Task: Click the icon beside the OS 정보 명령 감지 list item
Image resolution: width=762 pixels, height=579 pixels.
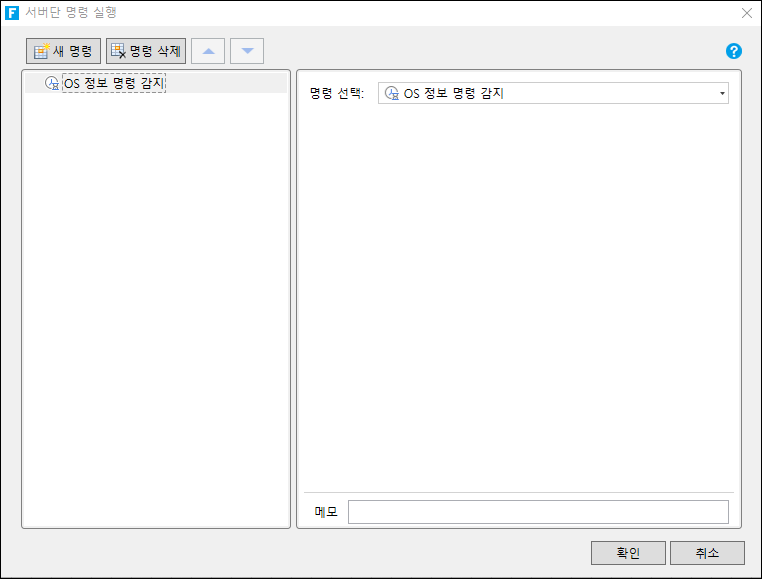Action: 53,84
